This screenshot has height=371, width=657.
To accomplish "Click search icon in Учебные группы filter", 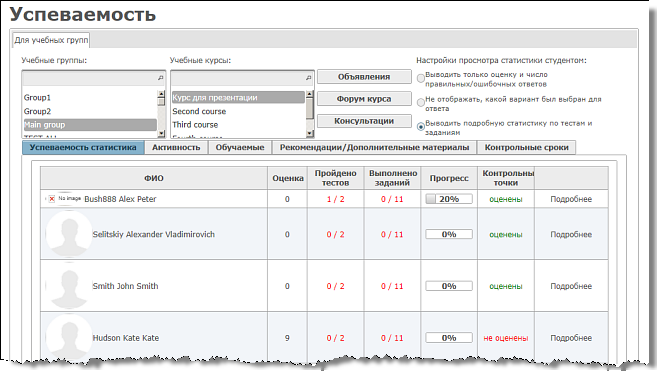I will pyautogui.click(x=160, y=78).
